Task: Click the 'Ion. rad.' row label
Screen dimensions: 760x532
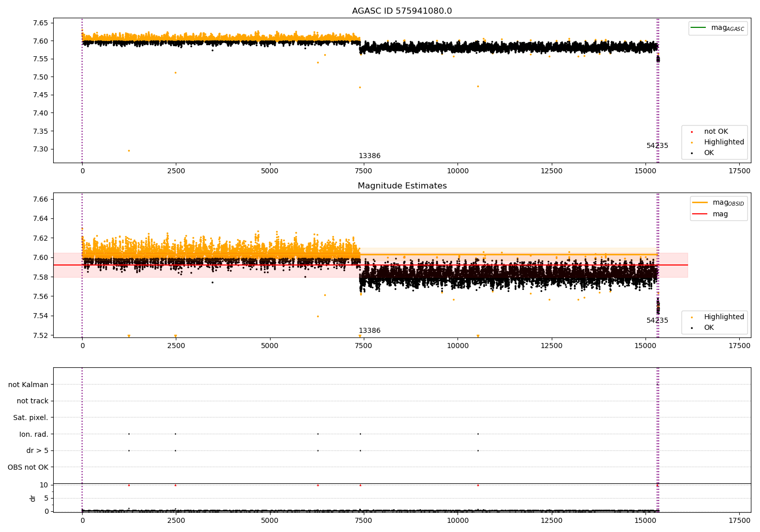Action: pyautogui.click(x=34, y=435)
